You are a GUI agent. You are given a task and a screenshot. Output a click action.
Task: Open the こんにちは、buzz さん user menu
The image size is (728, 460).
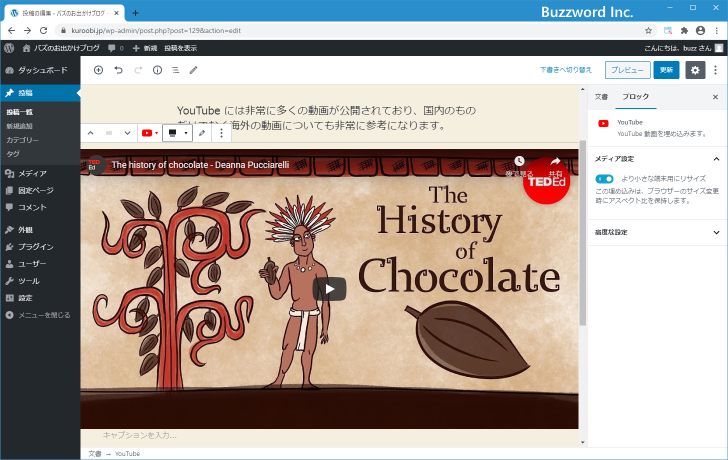683,48
